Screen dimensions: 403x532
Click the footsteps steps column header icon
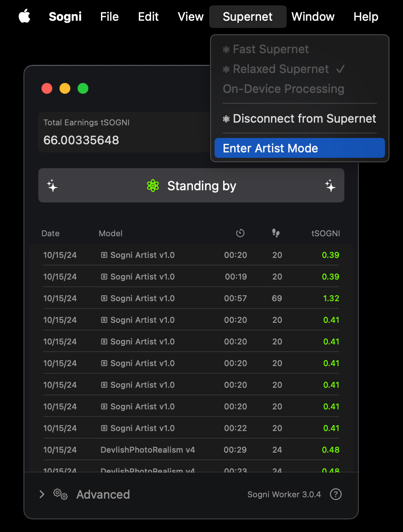[276, 233]
